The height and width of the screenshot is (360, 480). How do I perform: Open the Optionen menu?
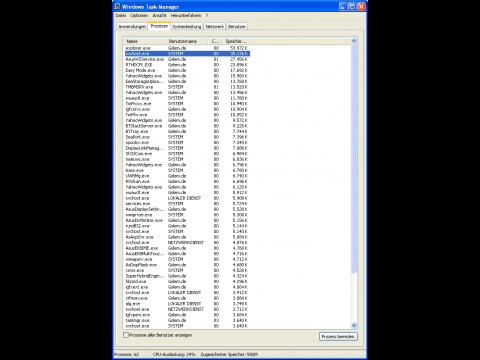[x=139, y=15]
